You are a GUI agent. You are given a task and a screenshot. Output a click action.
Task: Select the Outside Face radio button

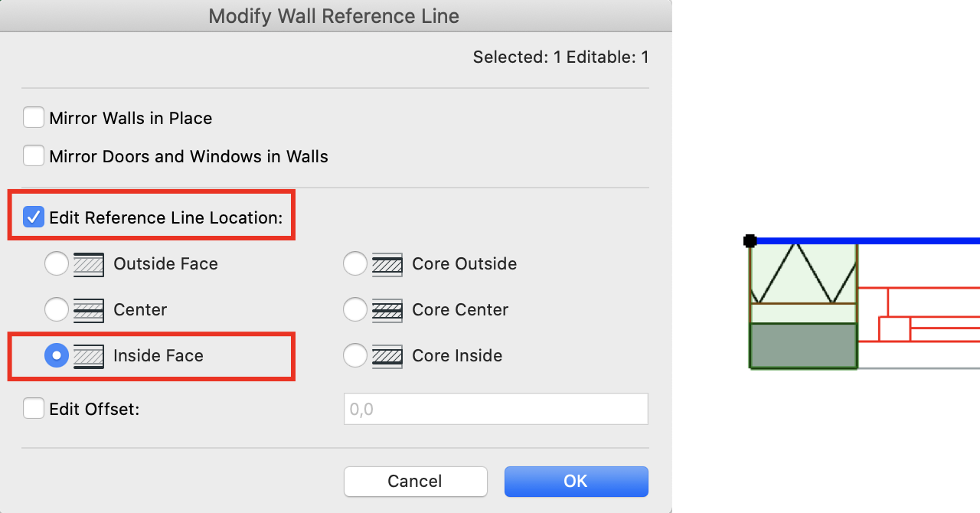(57, 264)
